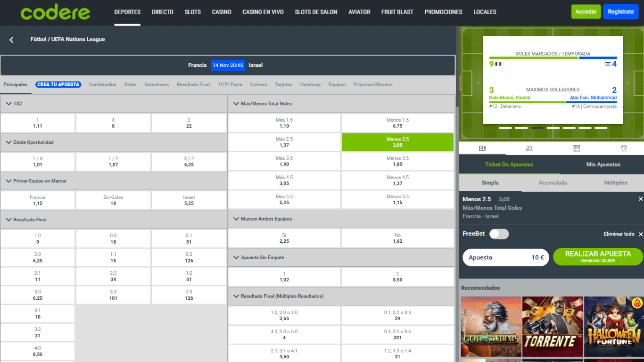Open the first stats carousel slide indicator

(x=505, y=128)
